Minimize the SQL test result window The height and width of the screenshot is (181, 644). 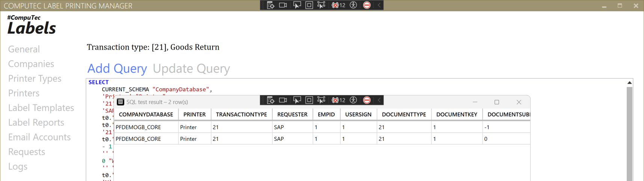click(x=475, y=102)
